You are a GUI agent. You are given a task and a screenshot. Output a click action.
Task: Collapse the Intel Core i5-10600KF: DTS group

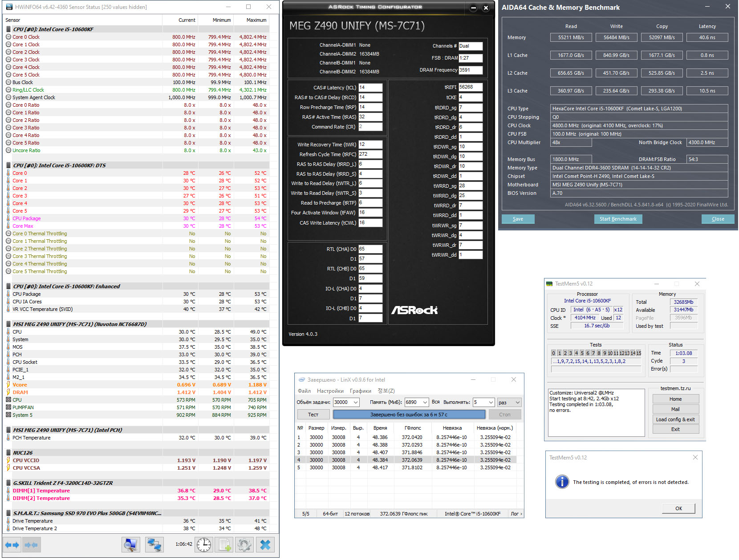click(8, 165)
